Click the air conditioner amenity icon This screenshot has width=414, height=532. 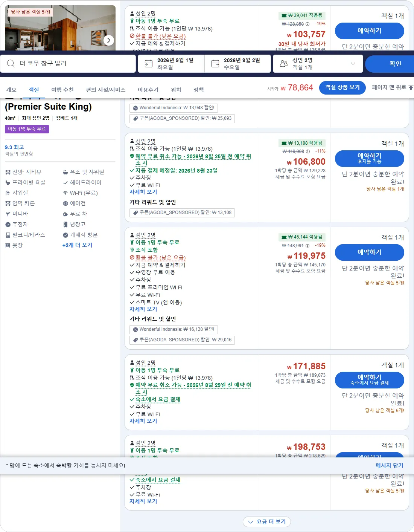65,203
